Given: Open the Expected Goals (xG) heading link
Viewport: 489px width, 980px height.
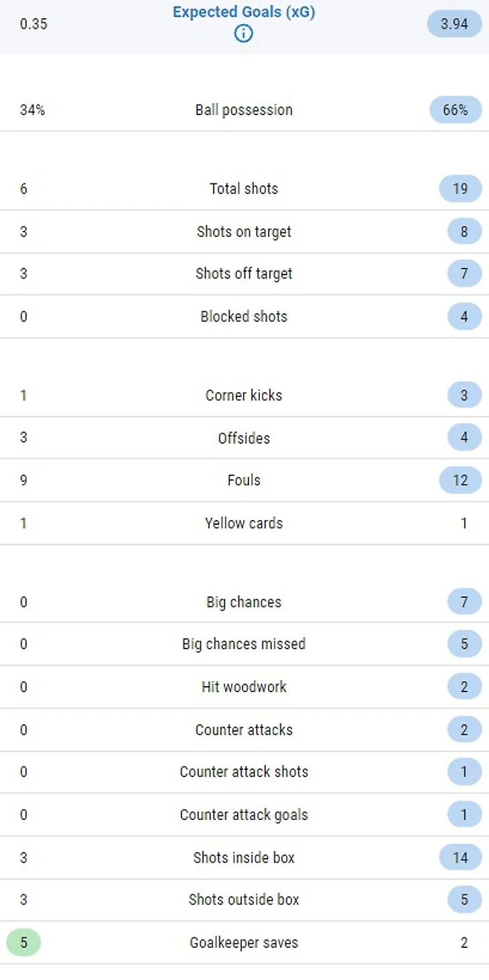Looking at the screenshot, I should 243,13.
